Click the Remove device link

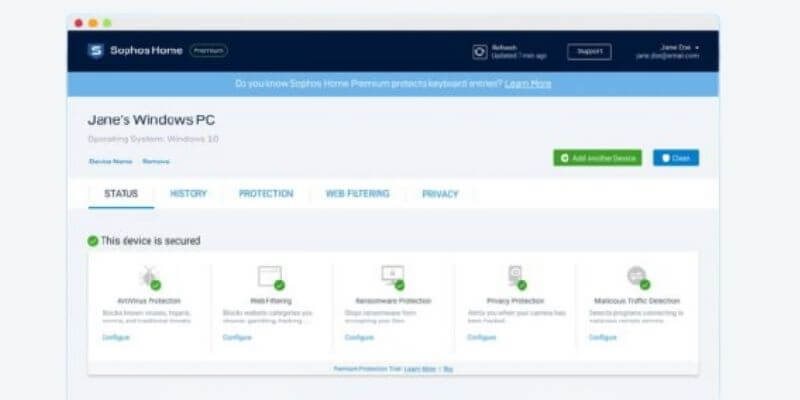pos(155,161)
